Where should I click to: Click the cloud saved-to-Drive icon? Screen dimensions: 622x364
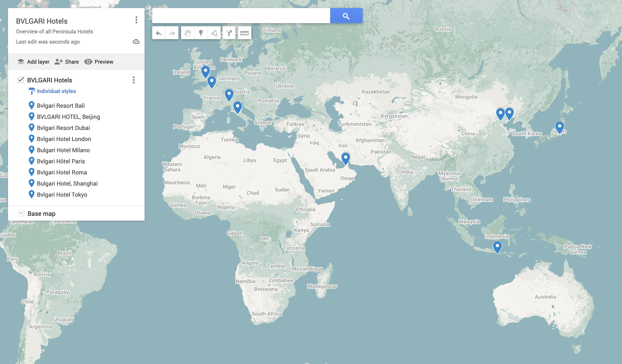pos(136,42)
